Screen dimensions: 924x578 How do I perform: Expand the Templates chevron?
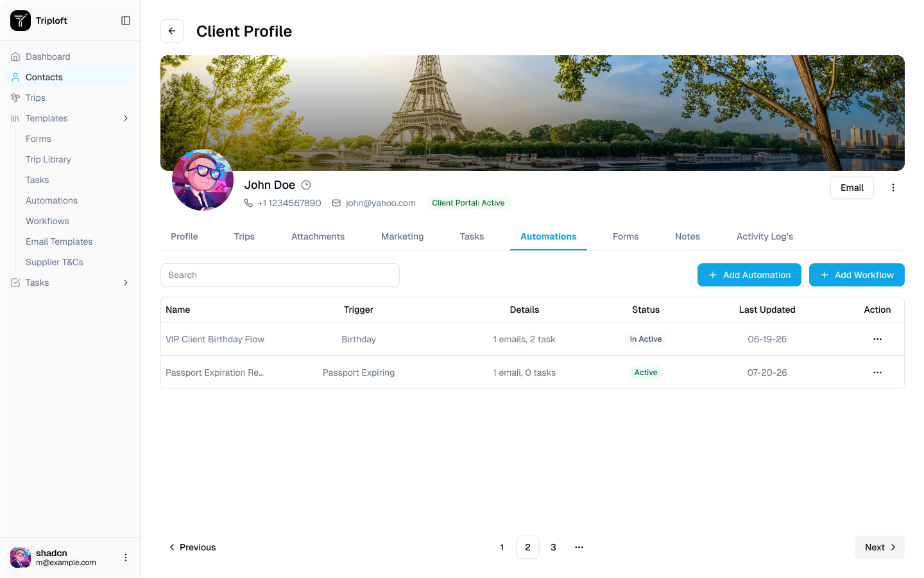coord(126,118)
